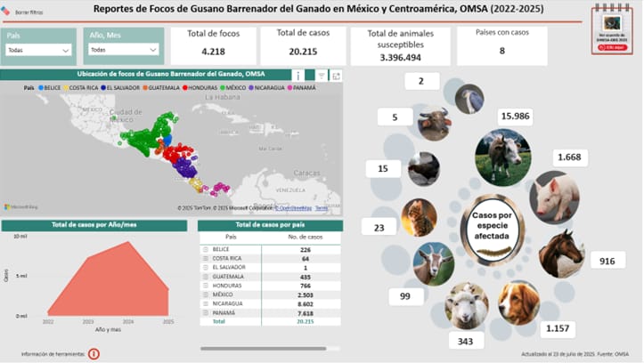Screen dimensions: 644x363
Task: Select the cow species image
Action: click(502, 157)
